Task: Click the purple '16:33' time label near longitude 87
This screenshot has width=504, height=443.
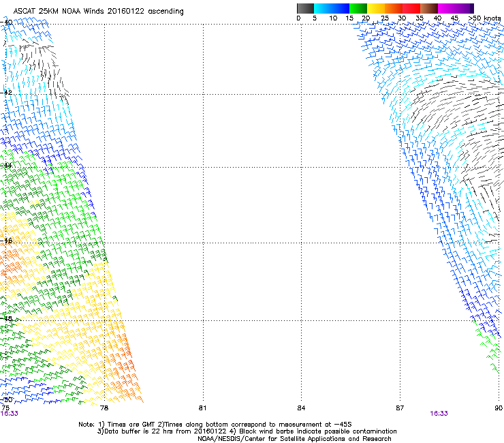Action: (x=439, y=414)
